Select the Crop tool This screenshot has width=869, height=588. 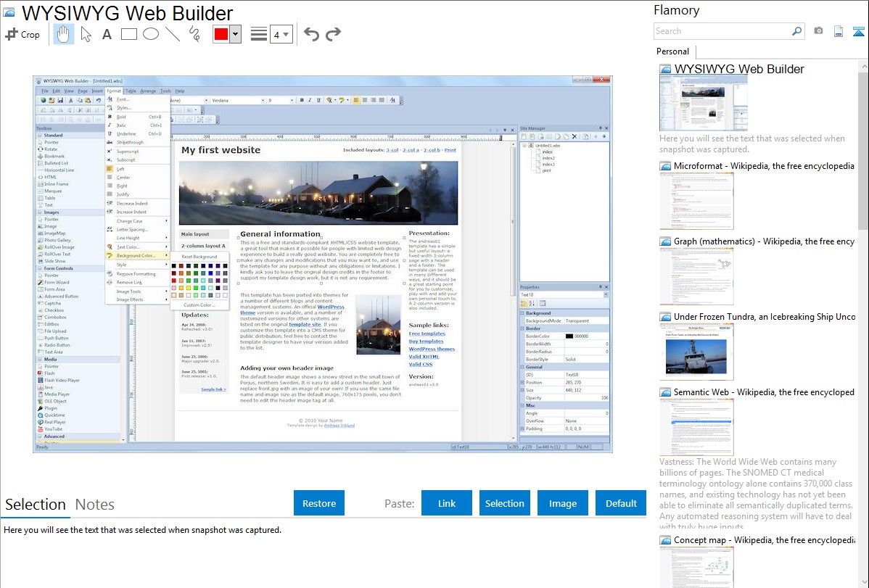click(x=22, y=34)
